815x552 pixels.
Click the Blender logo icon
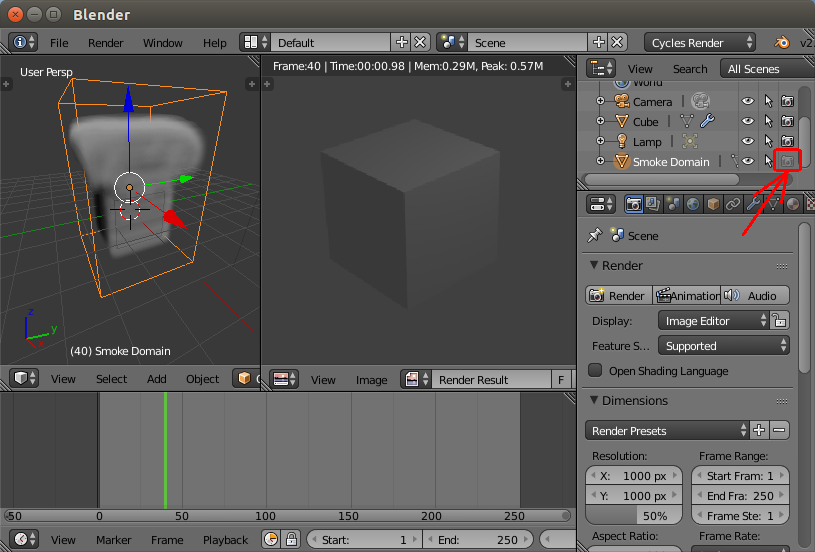click(x=782, y=42)
